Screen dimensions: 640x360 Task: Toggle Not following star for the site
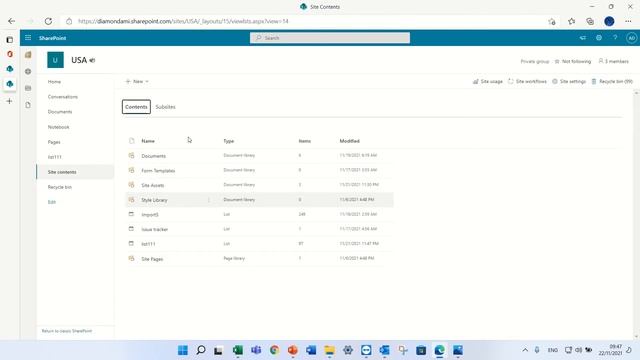[x=572, y=61]
